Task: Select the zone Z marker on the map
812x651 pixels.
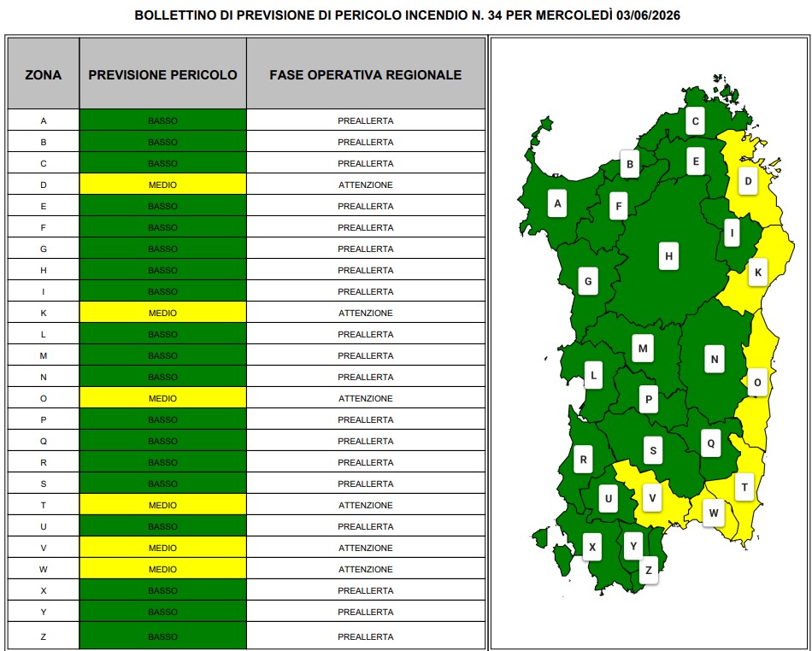Action: [x=649, y=571]
